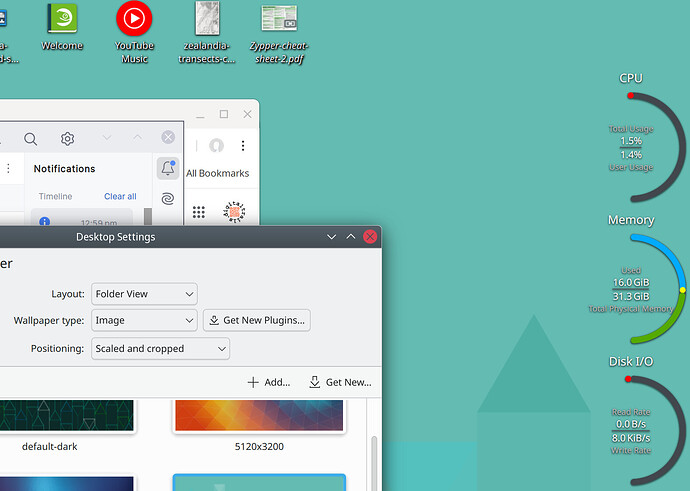Click the Add... wallpaper button
Viewport: 690px width, 491px height.
coord(269,382)
